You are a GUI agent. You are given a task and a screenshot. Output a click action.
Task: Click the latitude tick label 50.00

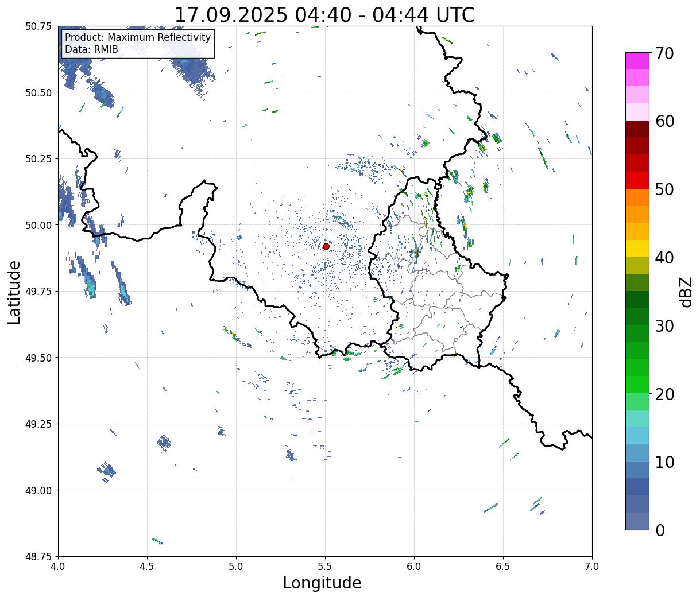coord(38,225)
